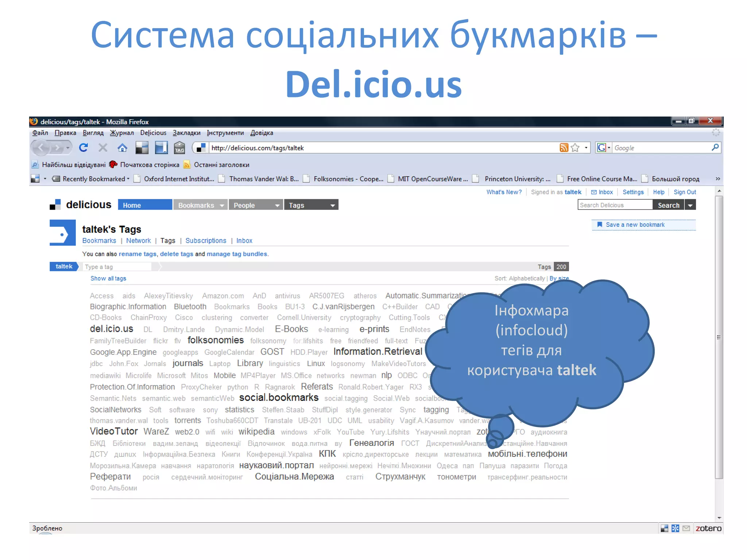Click the Delicious bookmarks toolbar icon

click(x=142, y=148)
